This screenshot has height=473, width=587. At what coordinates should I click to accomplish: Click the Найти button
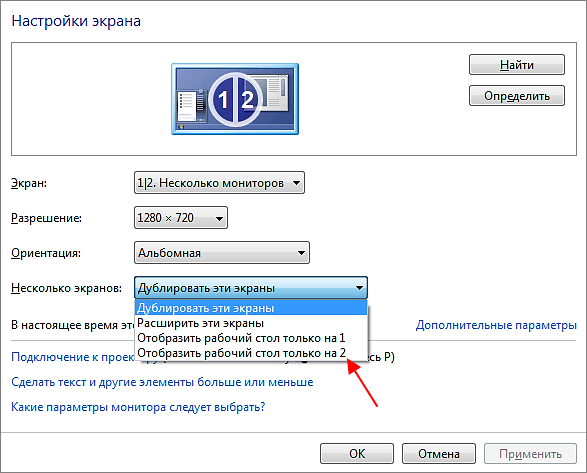(517, 65)
